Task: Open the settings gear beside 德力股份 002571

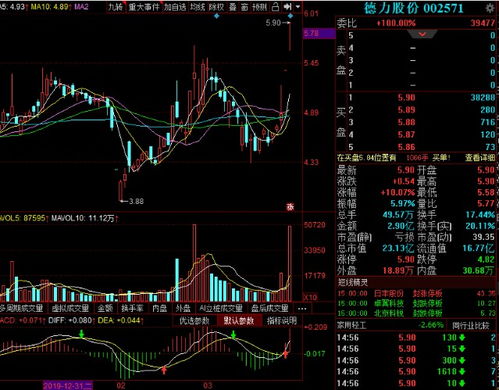Action: tap(490, 8)
